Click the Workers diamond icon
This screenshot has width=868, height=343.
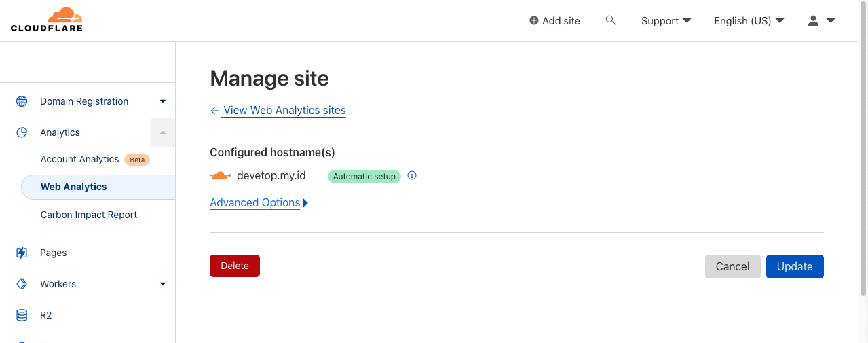click(x=22, y=284)
